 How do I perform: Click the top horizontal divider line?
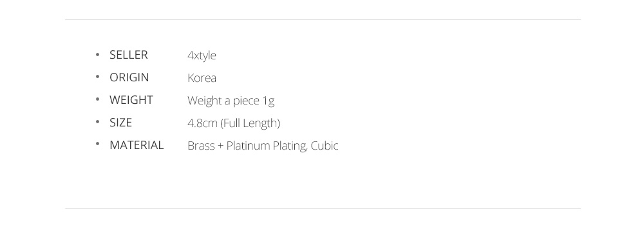tap(323, 19)
